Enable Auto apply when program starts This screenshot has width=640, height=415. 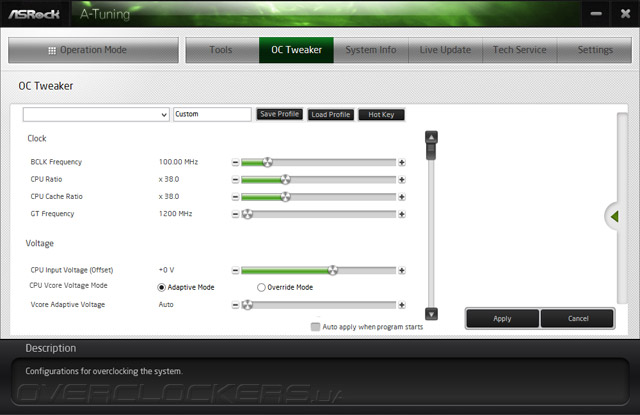pyautogui.click(x=315, y=327)
